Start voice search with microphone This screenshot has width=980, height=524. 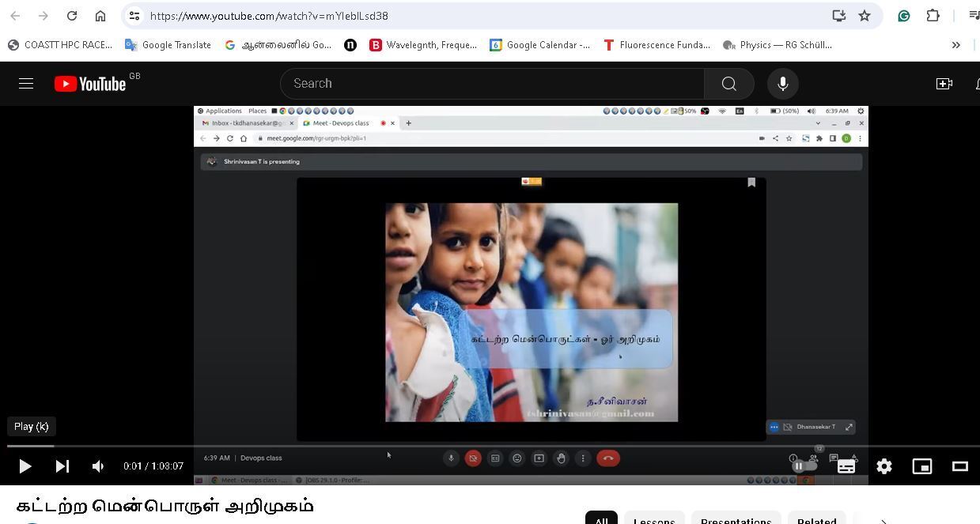(x=782, y=83)
